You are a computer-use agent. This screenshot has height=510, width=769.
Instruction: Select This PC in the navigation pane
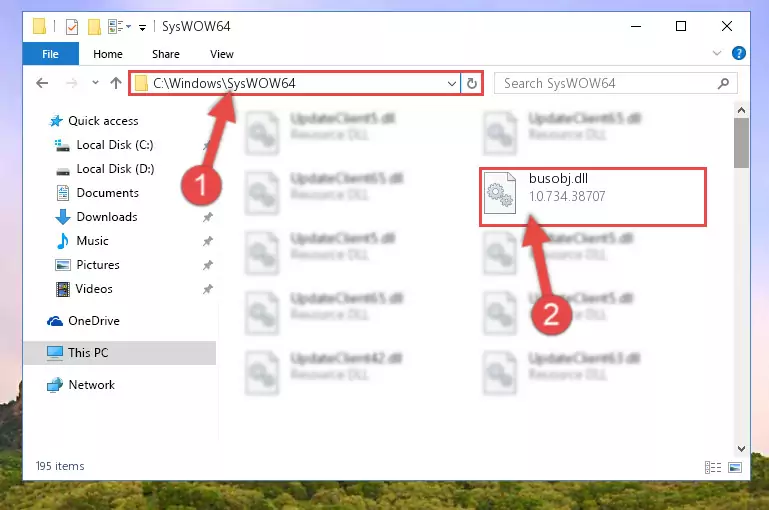(120, 353)
